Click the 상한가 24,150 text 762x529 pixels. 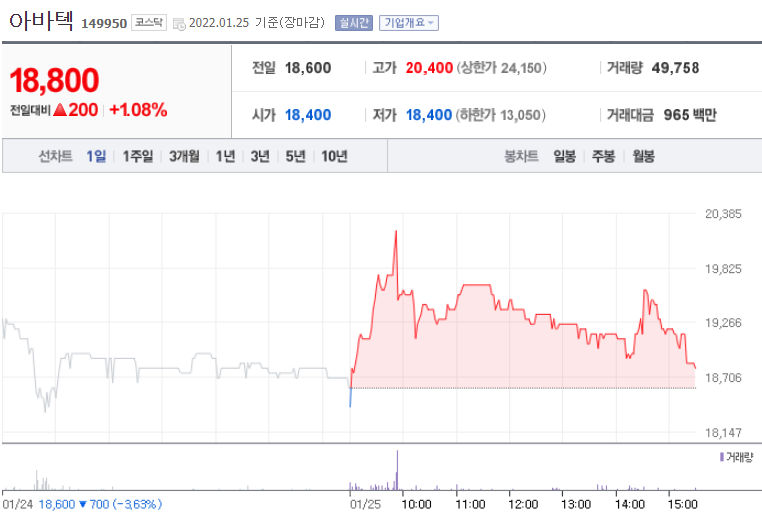click(x=502, y=68)
